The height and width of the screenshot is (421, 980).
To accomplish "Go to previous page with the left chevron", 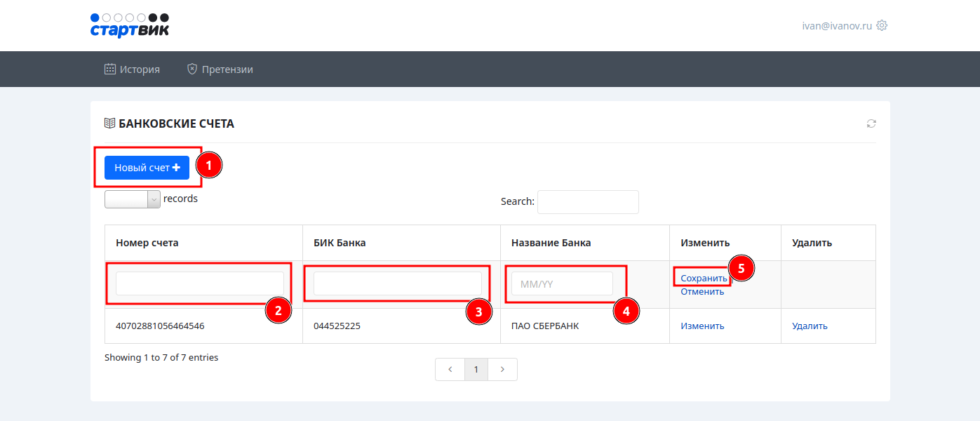I will [450, 369].
